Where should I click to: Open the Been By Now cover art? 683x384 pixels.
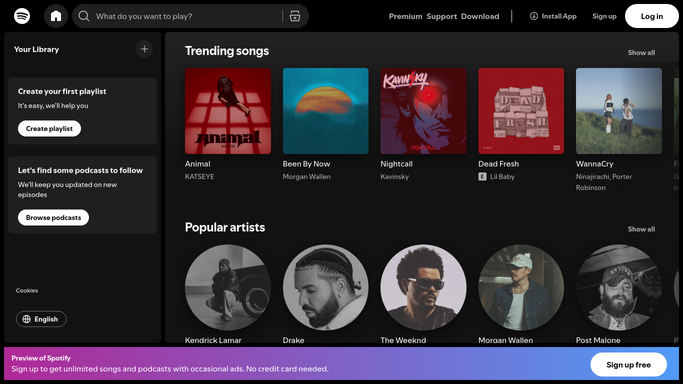[x=325, y=111]
